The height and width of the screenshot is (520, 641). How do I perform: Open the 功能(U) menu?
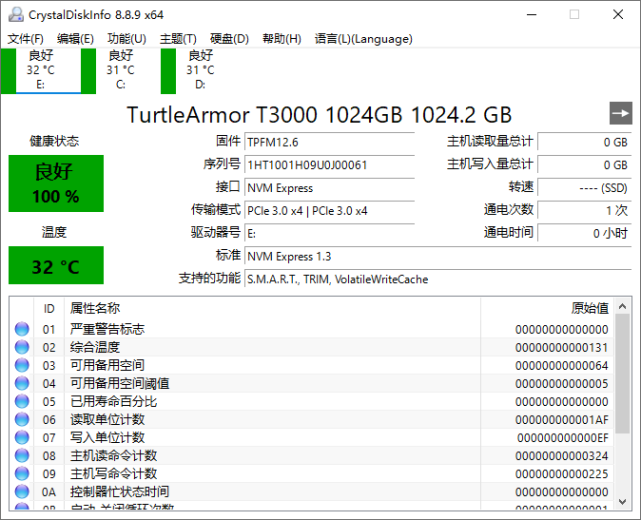pyautogui.click(x=127, y=39)
